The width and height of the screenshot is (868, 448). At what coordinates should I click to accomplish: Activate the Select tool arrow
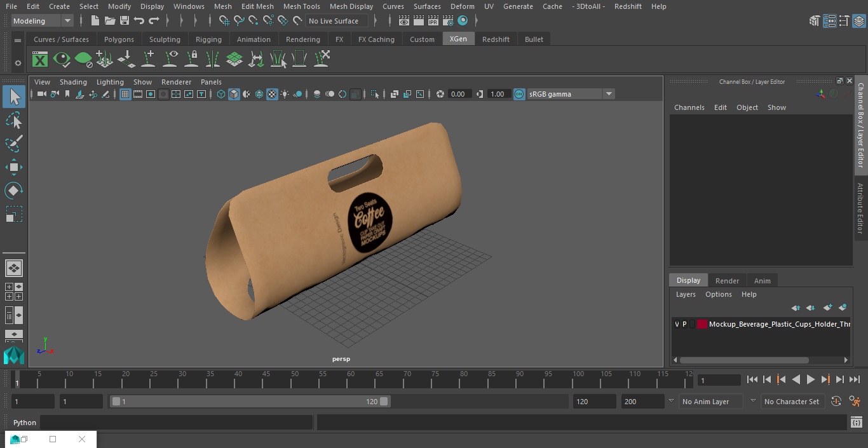pos(14,97)
